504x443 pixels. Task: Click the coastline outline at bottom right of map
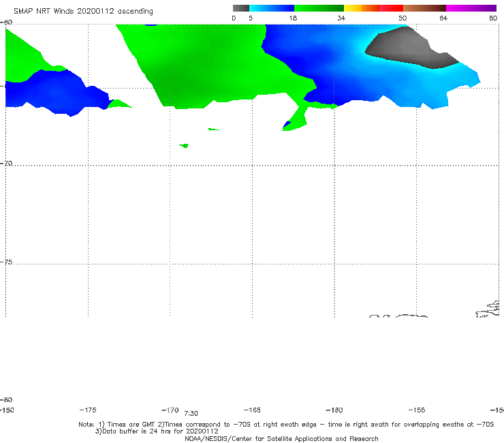(x=488, y=309)
